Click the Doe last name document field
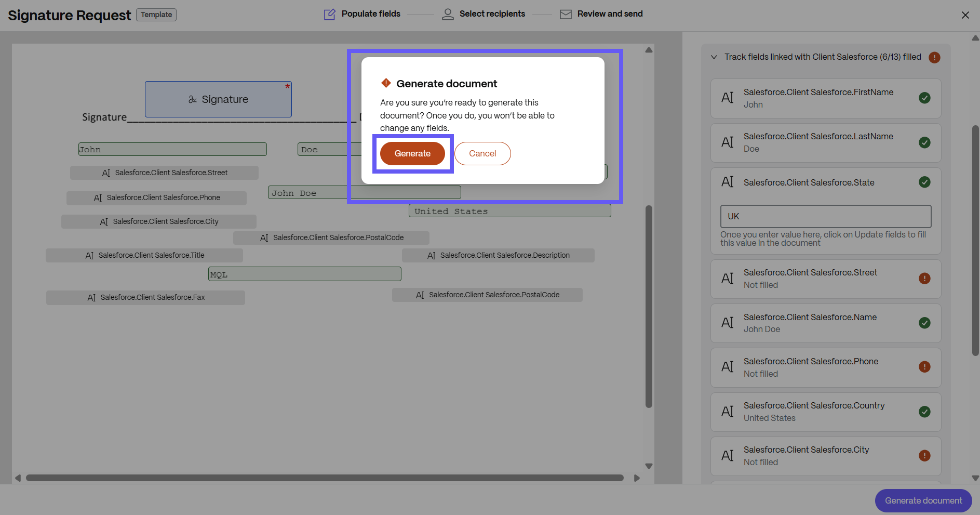This screenshot has width=980, height=515. (329, 150)
